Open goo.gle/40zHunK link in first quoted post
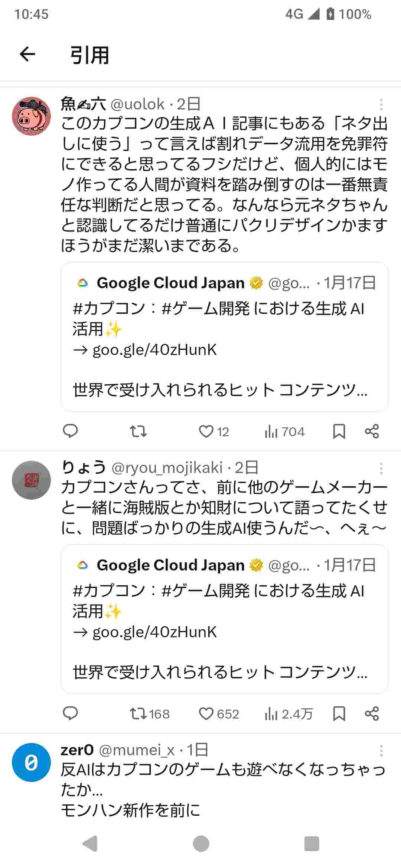The height and width of the screenshot is (868, 401). (154, 350)
